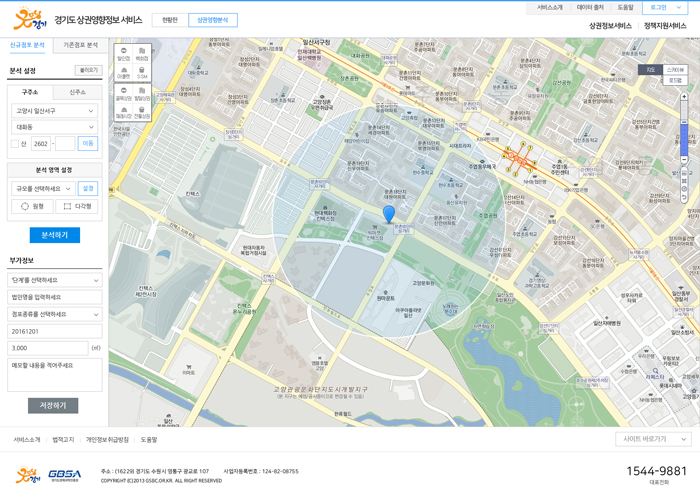This screenshot has width=700, height=501.
Task: Switch to the 신주소 address tab
Action: click(77, 92)
